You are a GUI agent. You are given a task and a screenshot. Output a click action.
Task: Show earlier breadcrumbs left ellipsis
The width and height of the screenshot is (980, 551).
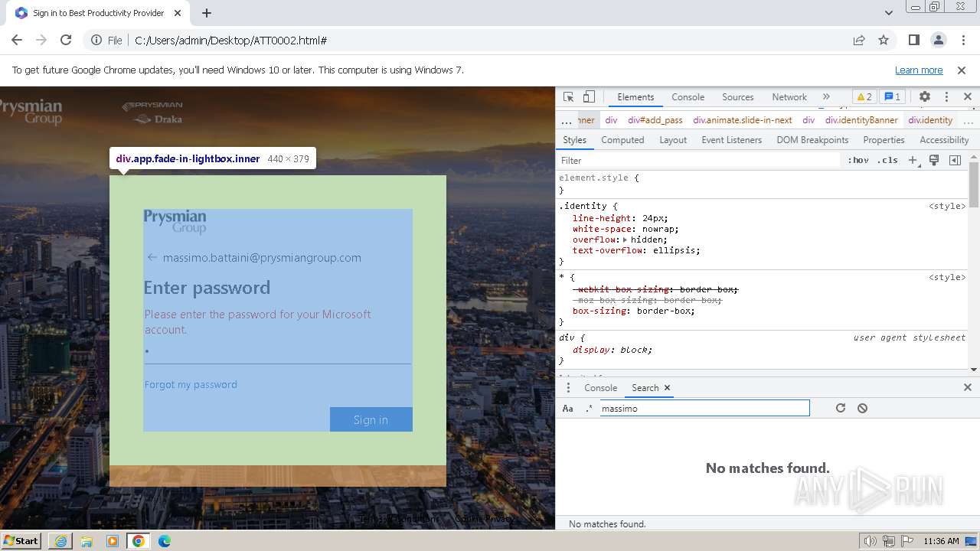click(566, 121)
